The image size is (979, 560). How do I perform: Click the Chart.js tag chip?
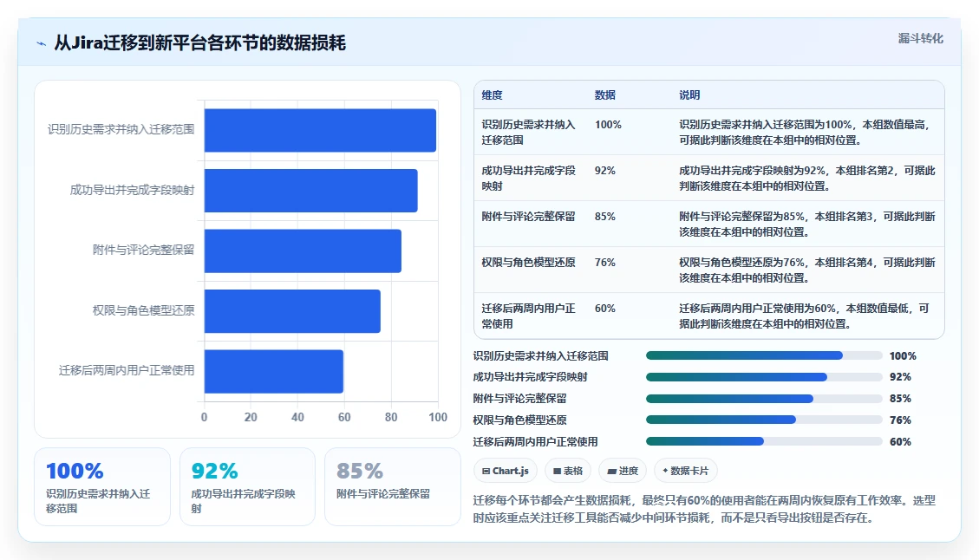[506, 471]
